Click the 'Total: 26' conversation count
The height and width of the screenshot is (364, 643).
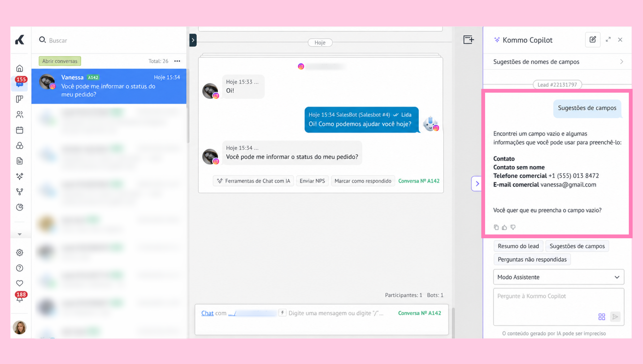(158, 61)
